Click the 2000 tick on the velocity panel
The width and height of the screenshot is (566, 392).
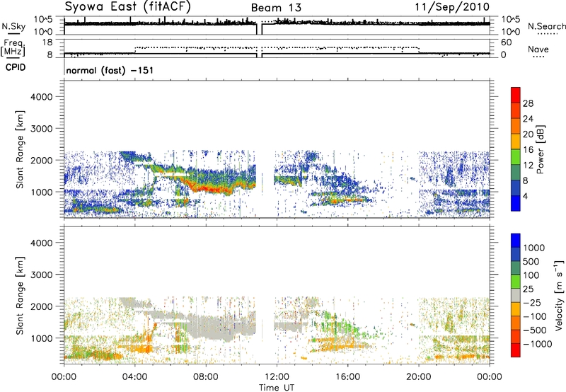pyautogui.click(x=42, y=306)
